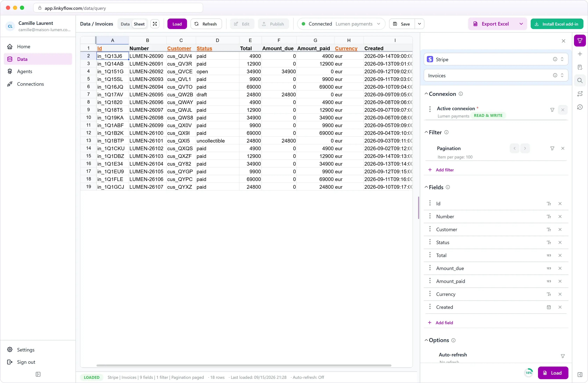Viewport: 588px width, 383px height.
Task: Click the text type icon for Id field
Action: tap(549, 204)
